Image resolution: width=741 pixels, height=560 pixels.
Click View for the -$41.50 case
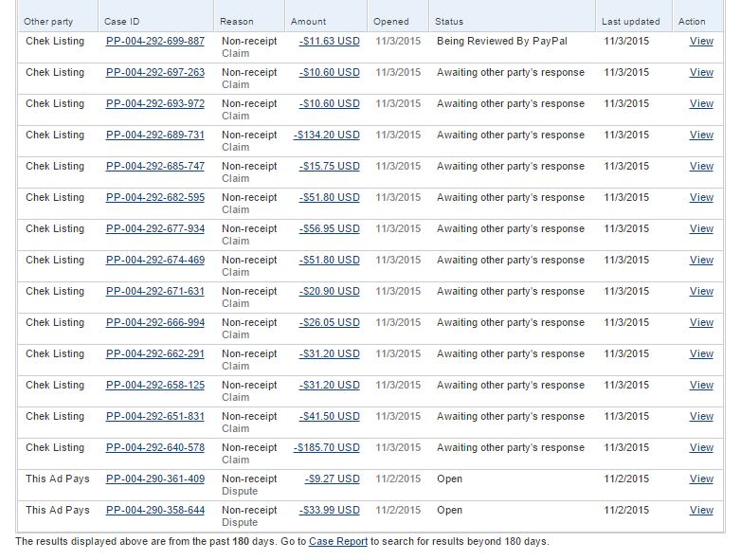pyautogui.click(x=701, y=416)
